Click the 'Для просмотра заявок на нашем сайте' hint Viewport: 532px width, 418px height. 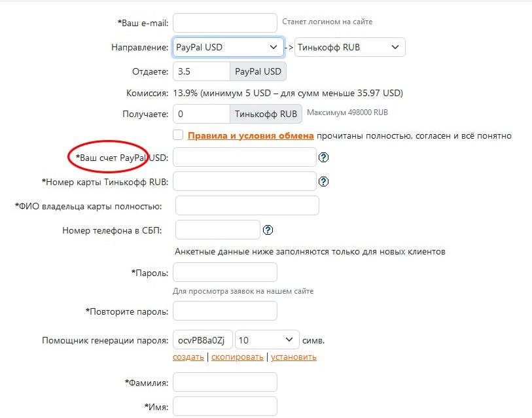pos(243,291)
